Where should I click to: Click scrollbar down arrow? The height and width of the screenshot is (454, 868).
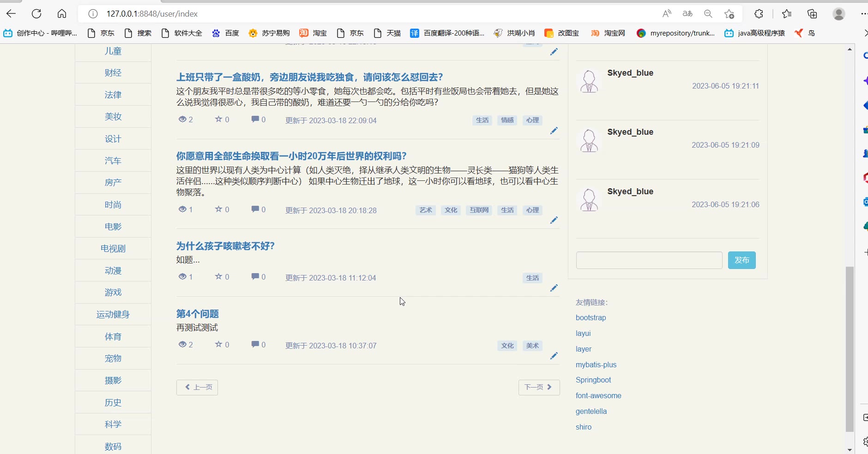click(850, 449)
